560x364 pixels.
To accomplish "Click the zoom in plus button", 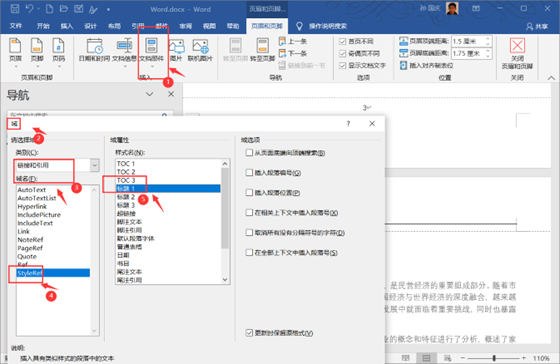I will 524,358.
